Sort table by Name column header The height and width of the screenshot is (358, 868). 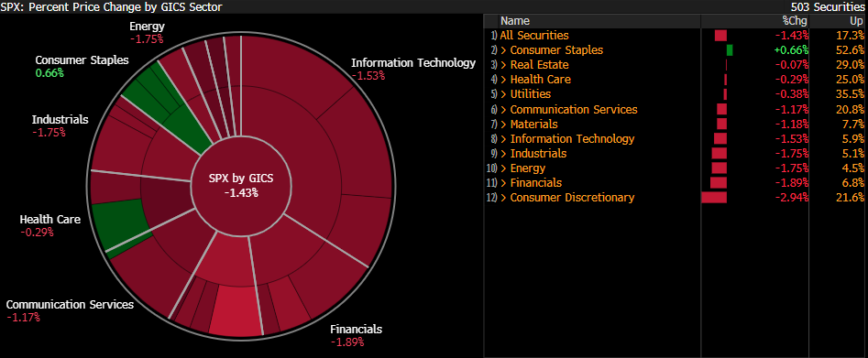[515, 21]
